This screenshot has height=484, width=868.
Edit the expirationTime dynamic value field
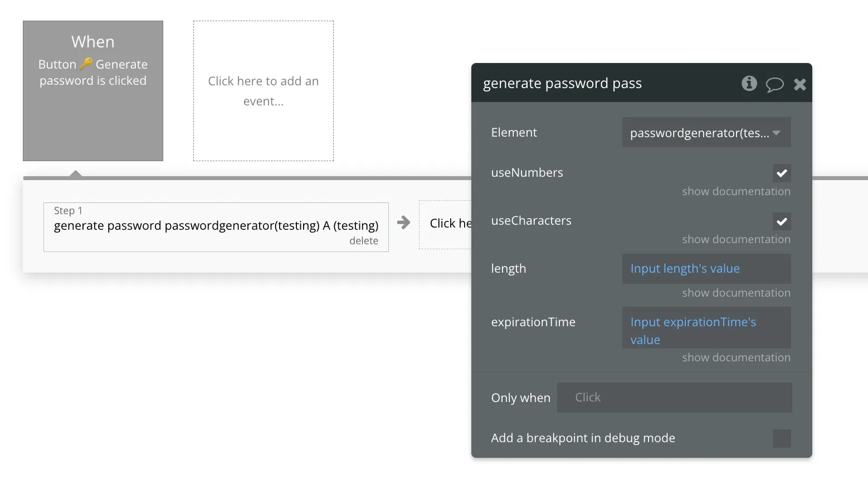coord(706,328)
